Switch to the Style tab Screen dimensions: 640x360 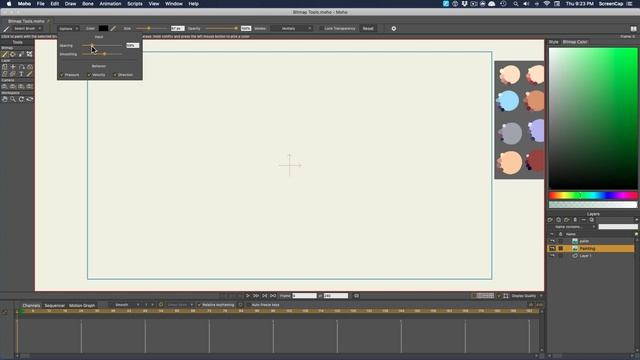[x=553, y=42]
